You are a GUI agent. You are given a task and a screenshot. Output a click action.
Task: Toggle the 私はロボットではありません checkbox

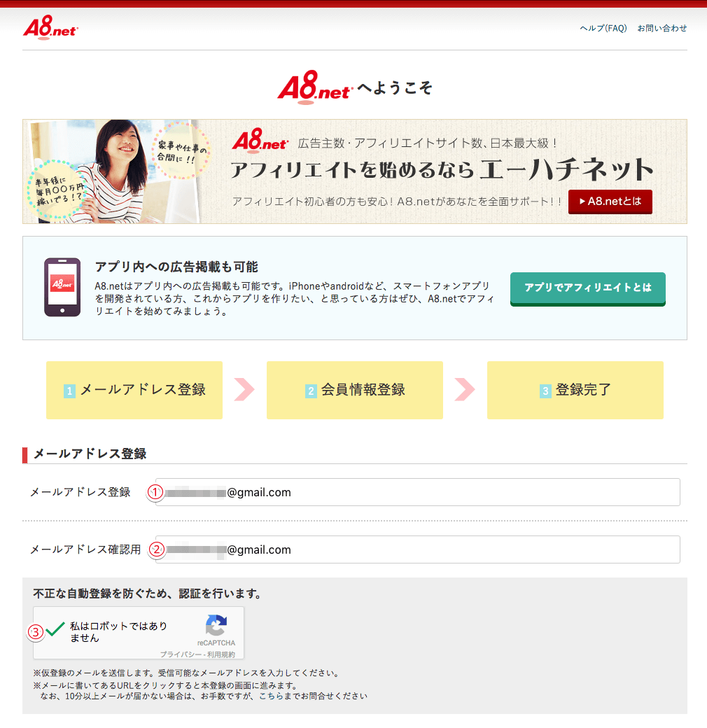coord(55,629)
